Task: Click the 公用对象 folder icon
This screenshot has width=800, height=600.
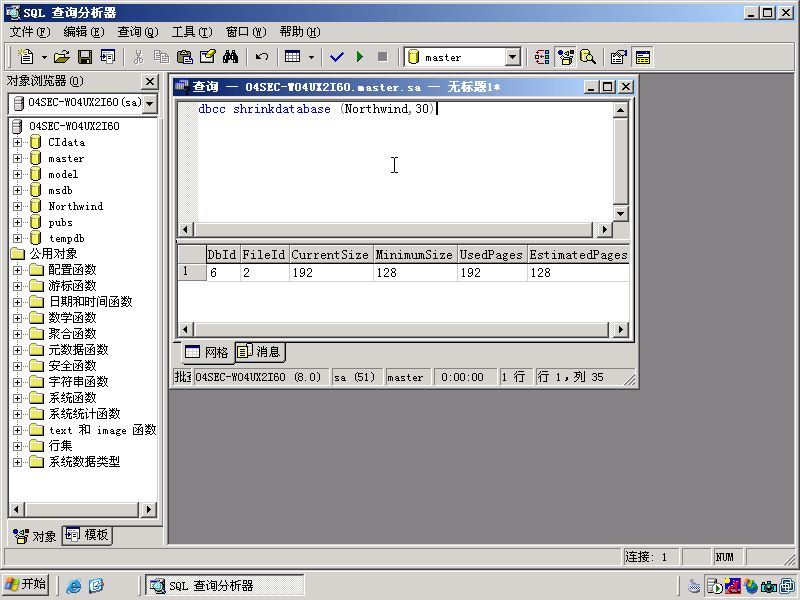Action: pos(17,254)
